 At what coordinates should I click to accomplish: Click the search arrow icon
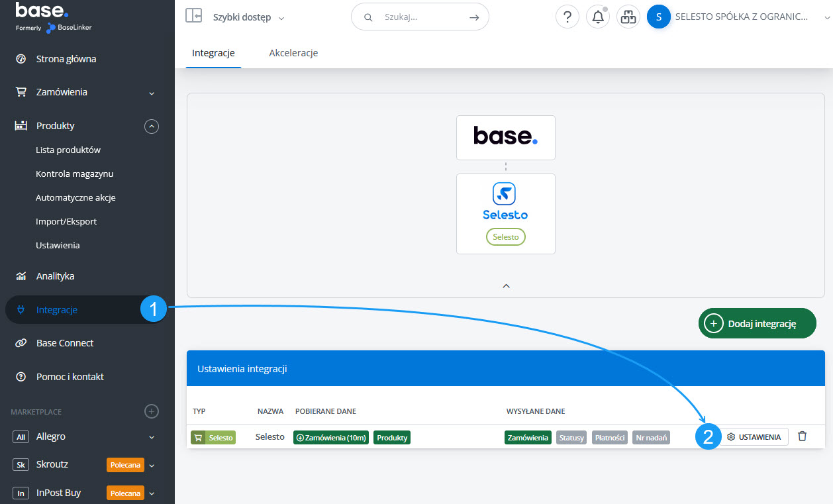(x=473, y=17)
